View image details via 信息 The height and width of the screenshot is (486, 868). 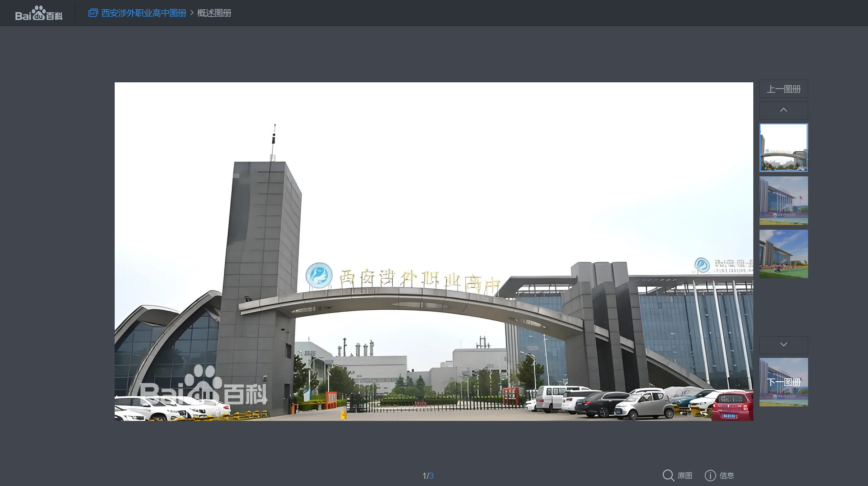[x=727, y=475]
